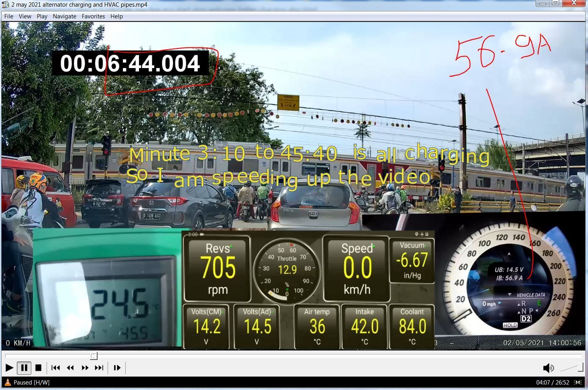Click the Play button
588x390 pixels.
(9, 368)
